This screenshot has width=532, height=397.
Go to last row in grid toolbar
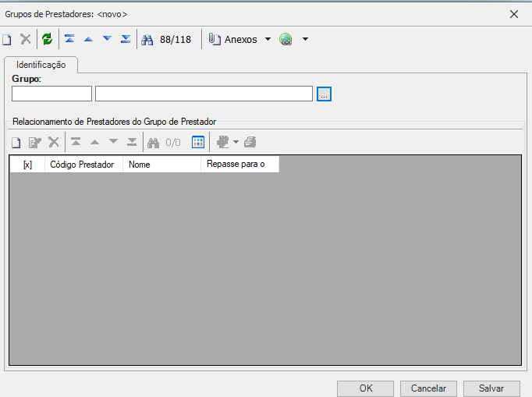[132, 142]
